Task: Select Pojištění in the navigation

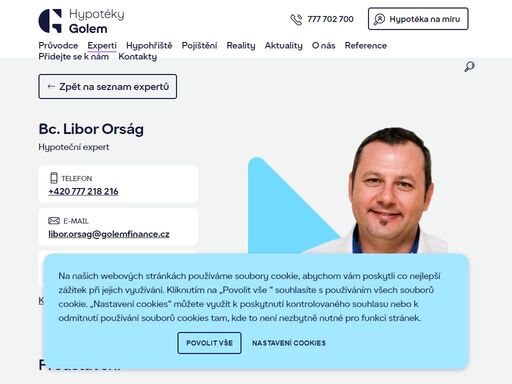Action: 199,45
